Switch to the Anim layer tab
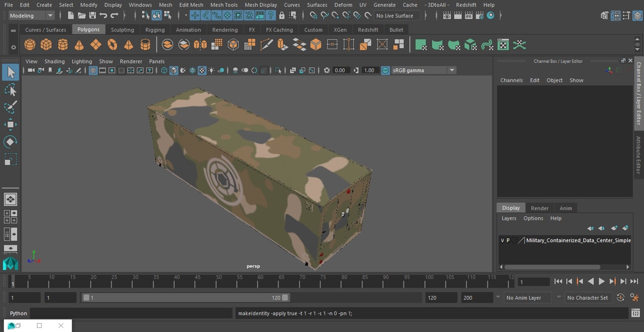This screenshot has height=332, width=644. (566, 208)
